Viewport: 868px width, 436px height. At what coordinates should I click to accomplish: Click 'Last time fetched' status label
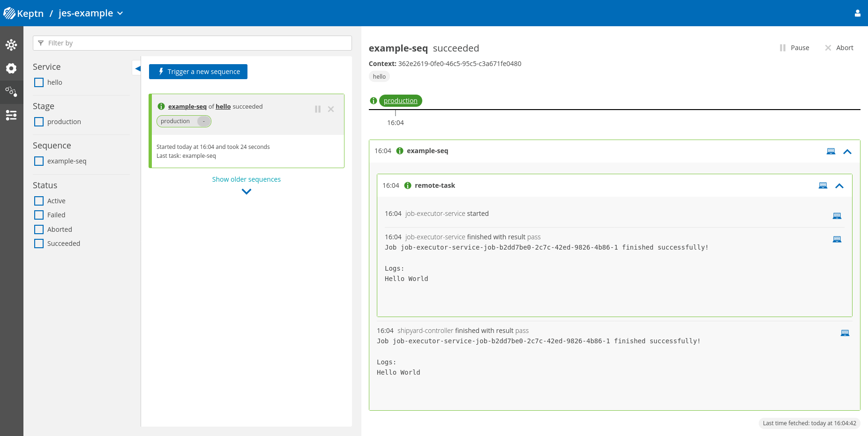809,423
